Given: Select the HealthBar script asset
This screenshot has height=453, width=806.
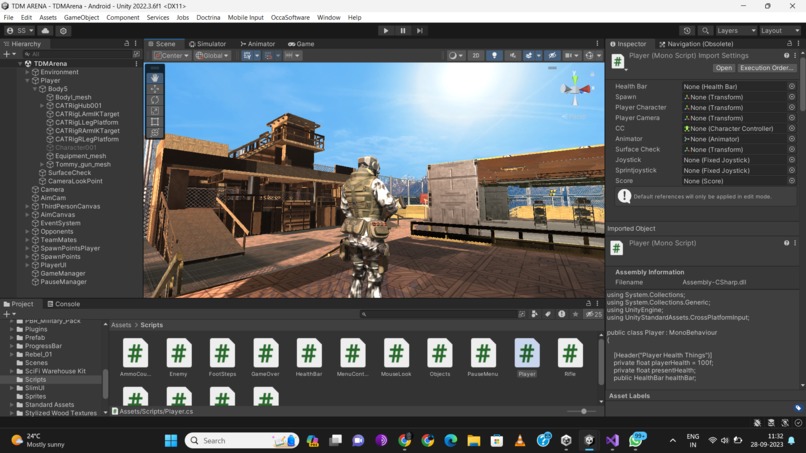Looking at the screenshot, I should tap(309, 357).
